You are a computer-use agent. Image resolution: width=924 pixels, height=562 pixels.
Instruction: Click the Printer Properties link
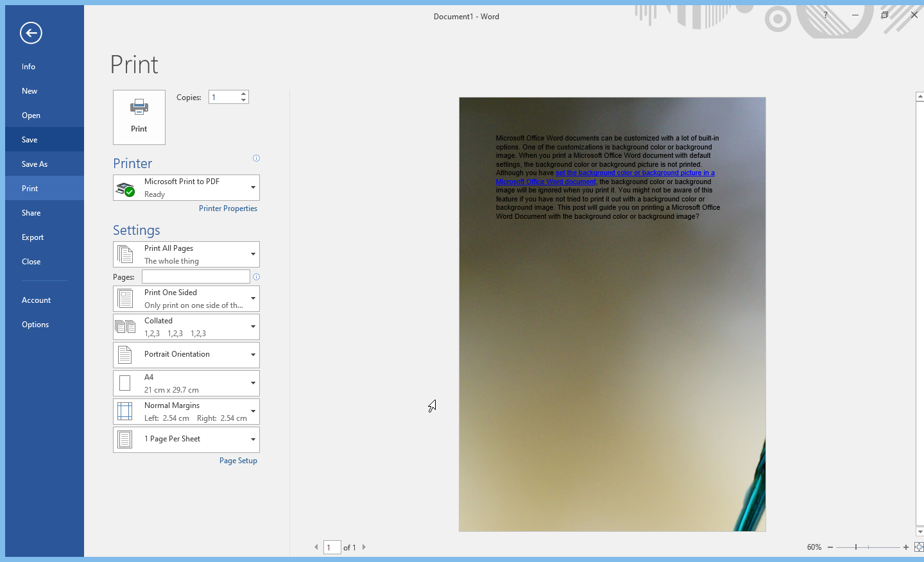(x=228, y=208)
